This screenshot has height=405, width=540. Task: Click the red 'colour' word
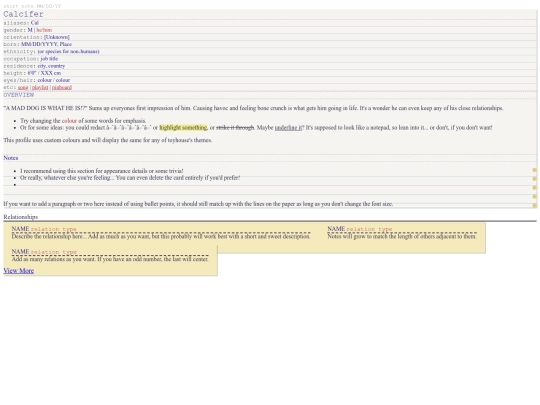(x=69, y=121)
